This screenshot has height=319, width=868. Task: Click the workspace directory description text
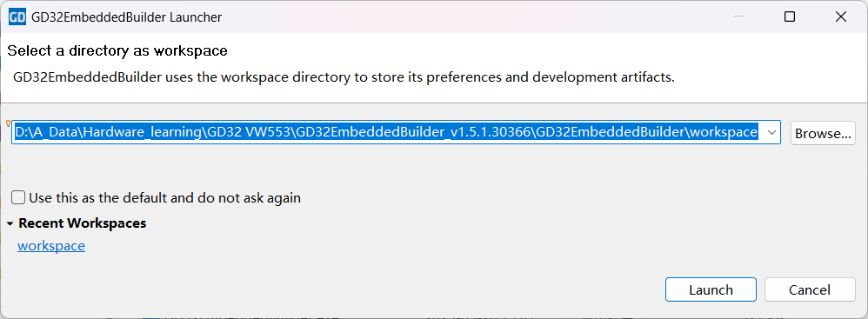point(344,76)
